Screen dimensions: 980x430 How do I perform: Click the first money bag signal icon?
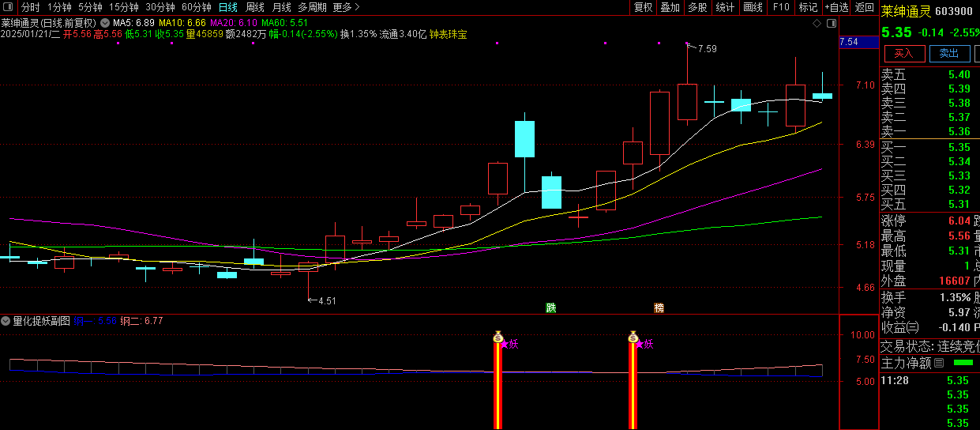498,337
